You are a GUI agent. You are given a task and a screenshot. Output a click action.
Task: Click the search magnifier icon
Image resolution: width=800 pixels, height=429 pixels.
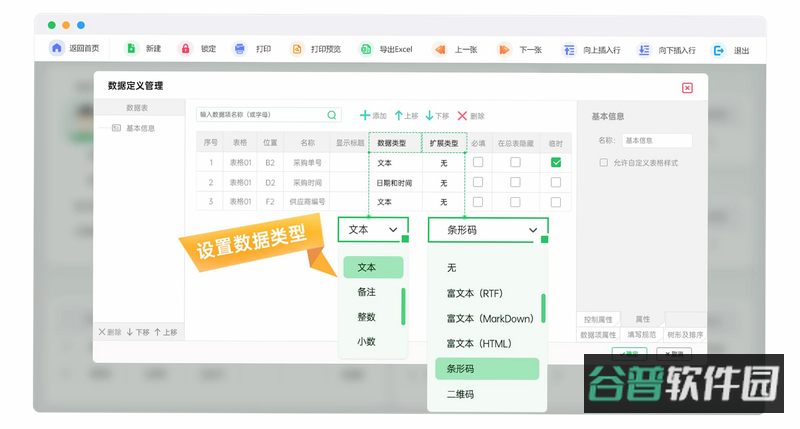(332, 115)
